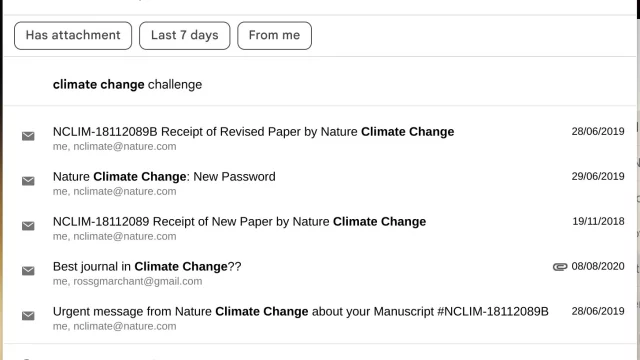640x360 pixels.
Task: Click envelope icon beside New Password email
Action: (x=28, y=181)
